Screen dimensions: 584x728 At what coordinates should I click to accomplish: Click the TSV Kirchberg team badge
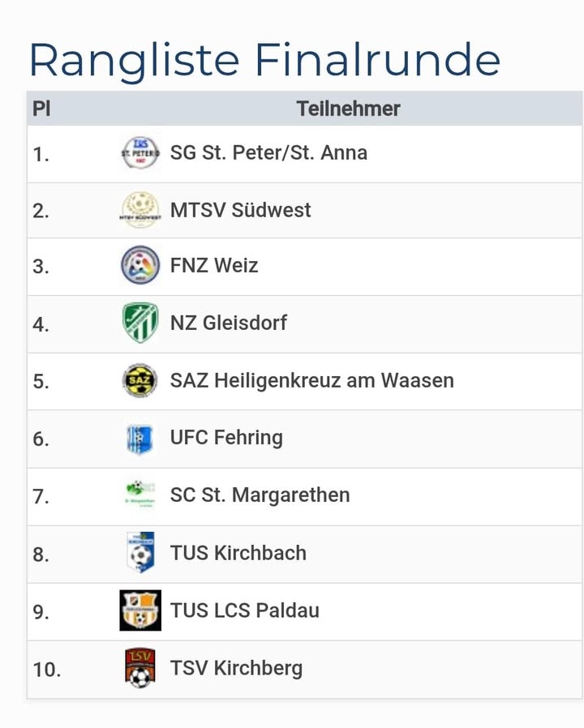(140, 668)
